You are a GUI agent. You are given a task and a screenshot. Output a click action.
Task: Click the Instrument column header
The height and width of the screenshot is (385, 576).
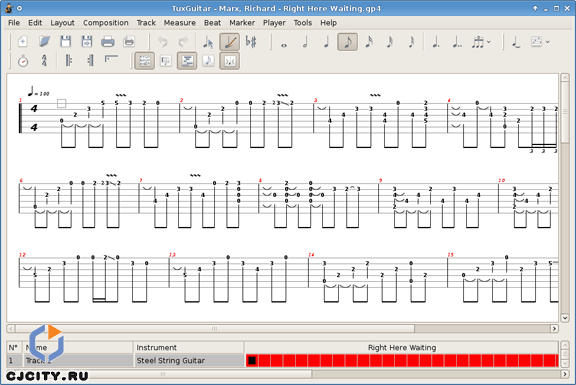[x=189, y=348]
